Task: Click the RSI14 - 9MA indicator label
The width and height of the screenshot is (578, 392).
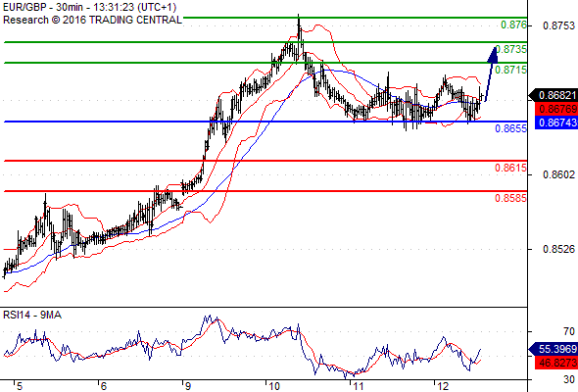Action: pos(32,315)
